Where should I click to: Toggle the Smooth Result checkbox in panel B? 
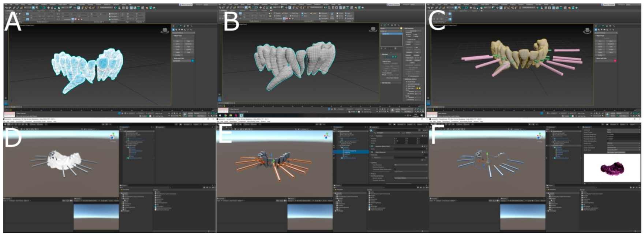(x=406, y=82)
